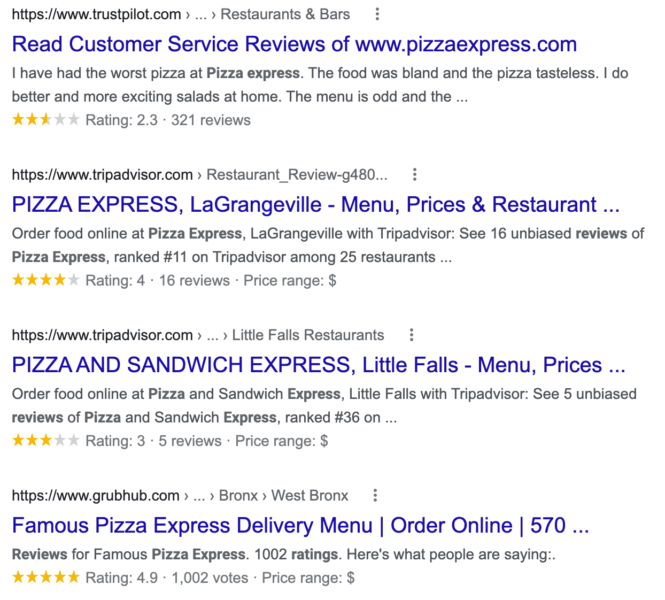Open the Trustpilot result's three-dot menu
The width and height of the screenshot is (665, 600).
click(377, 14)
